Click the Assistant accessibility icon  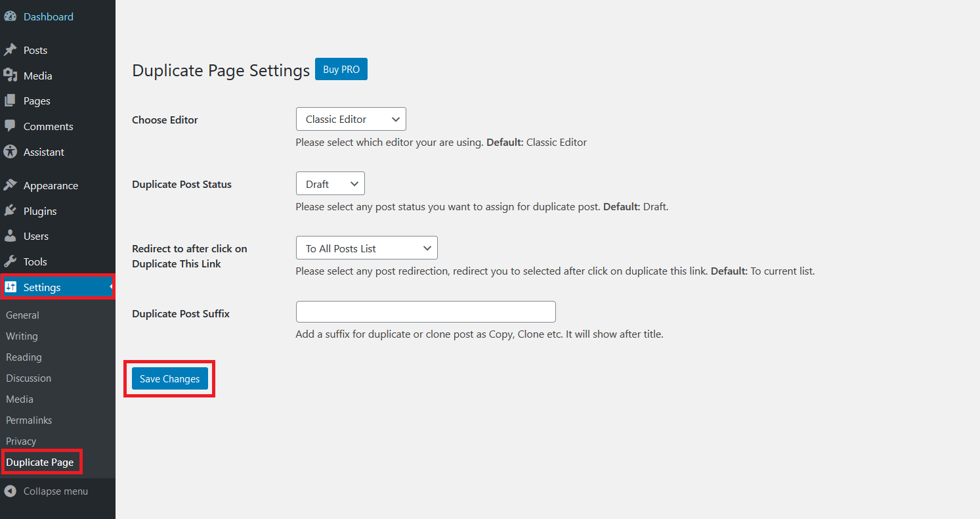pos(10,152)
